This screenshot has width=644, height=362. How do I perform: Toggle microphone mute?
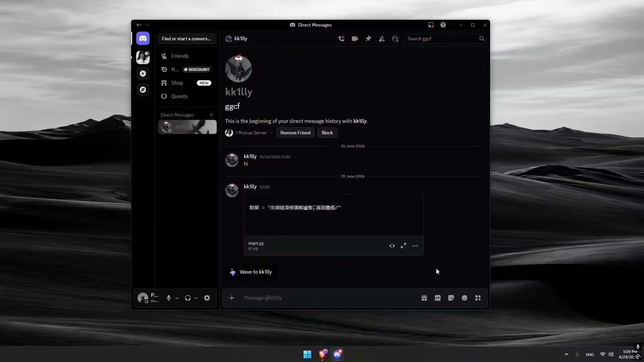coord(169,298)
